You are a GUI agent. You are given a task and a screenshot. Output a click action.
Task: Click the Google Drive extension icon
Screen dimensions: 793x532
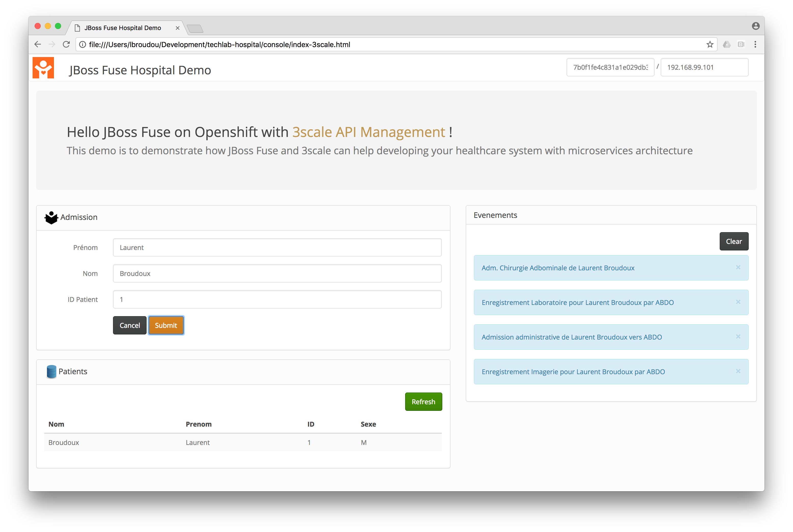(727, 45)
